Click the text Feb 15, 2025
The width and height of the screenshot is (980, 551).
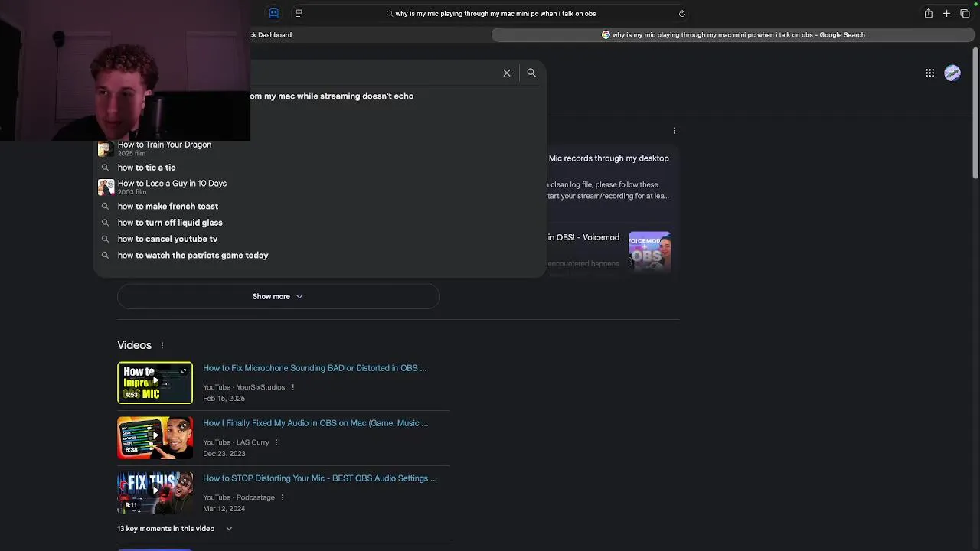224,399
